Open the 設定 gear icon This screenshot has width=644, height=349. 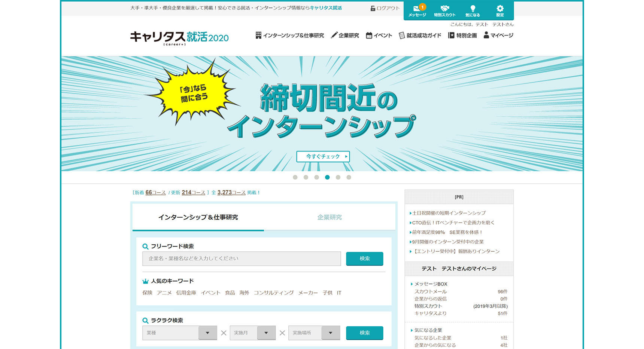(500, 8)
